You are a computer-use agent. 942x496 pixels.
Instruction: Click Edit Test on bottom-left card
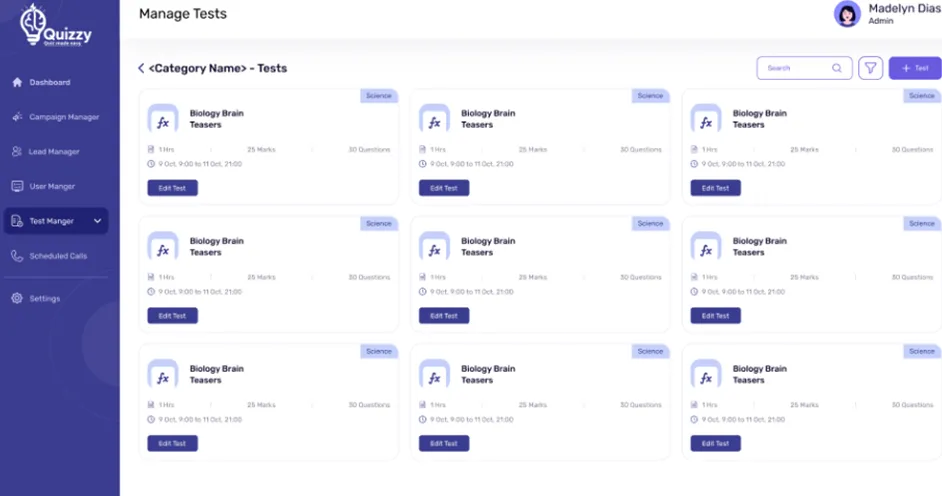point(172,444)
